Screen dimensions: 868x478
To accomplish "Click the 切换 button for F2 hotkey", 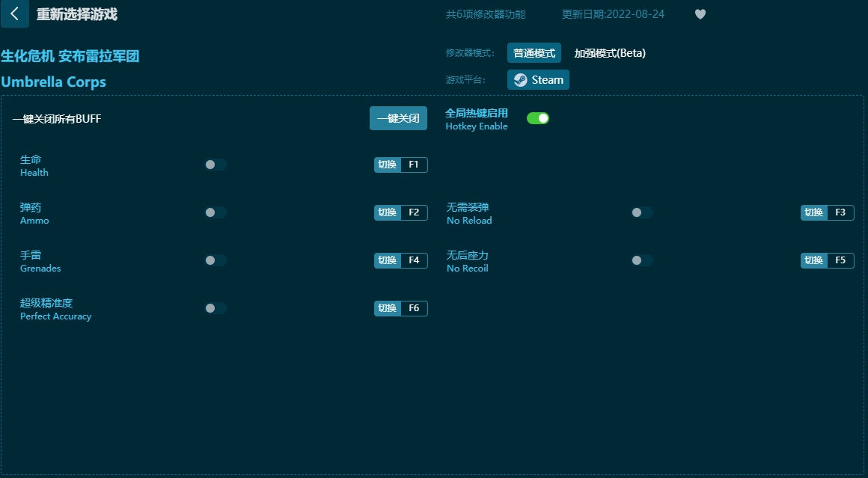I will pyautogui.click(x=388, y=212).
